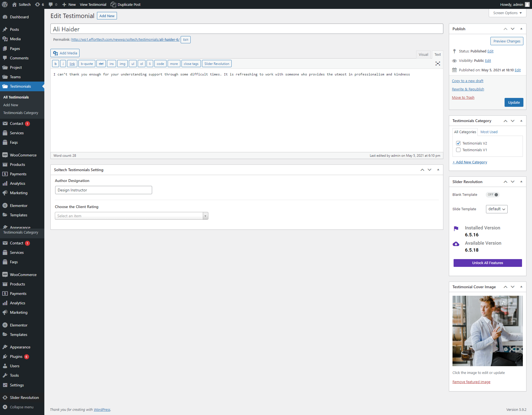This screenshot has height=415, width=532.
Task: Click the comments bubble icon in admin bar
Action: 51,4
